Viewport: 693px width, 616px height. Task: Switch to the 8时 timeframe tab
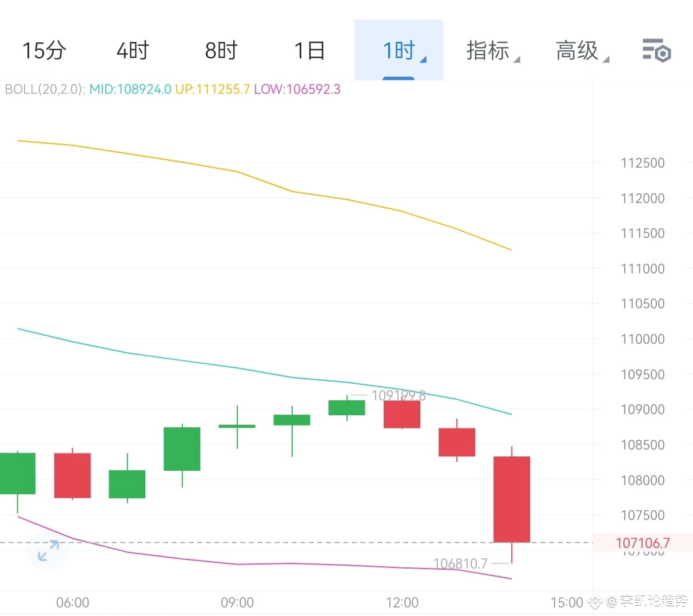(x=221, y=50)
